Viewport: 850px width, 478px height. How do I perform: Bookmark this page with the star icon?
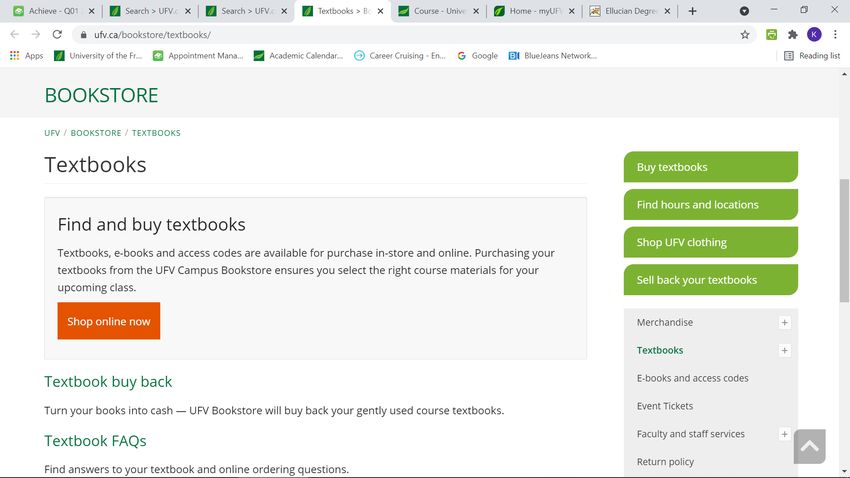[745, 35]
